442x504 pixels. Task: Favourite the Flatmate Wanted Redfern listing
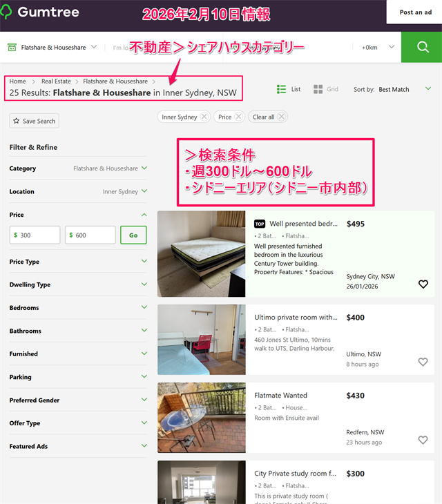coord(423,440)
